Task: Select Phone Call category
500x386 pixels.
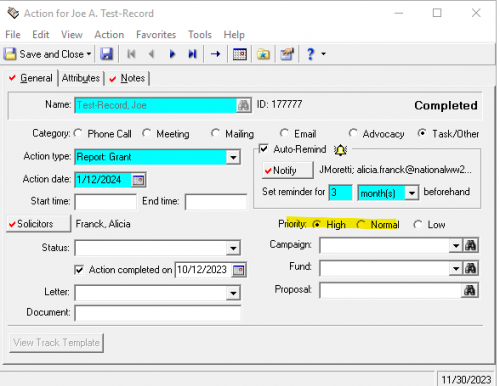Action: pos(78,133)
